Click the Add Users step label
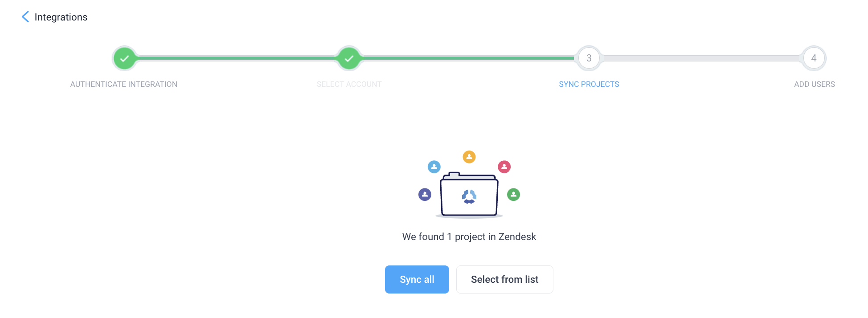Screen dimensions: 868x318 point(814,84)
